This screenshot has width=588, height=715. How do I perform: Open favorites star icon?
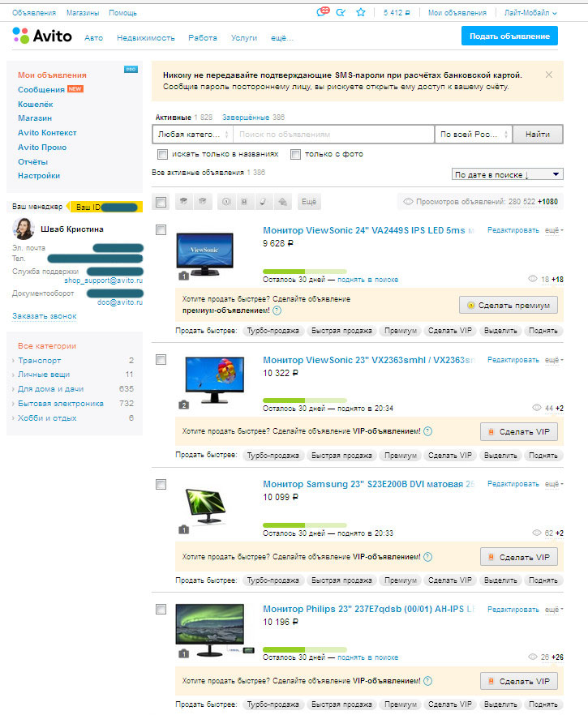[360, 12]
